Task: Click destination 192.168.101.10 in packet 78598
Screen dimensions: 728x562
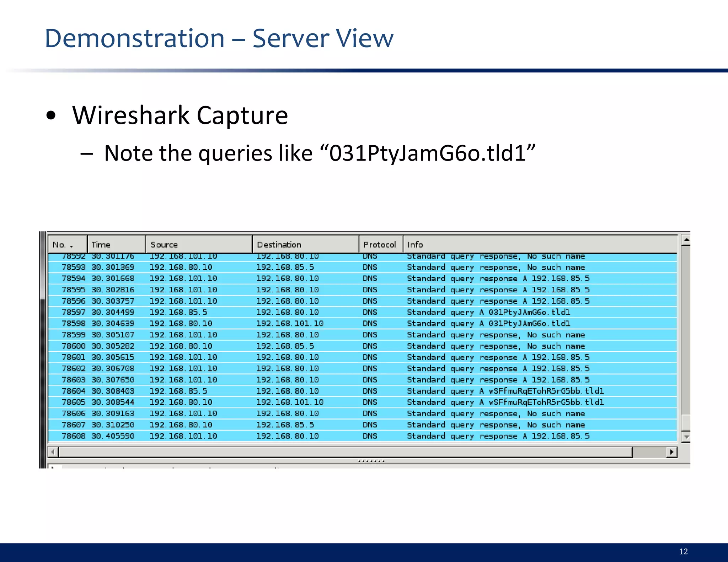Action: (290, 324)
